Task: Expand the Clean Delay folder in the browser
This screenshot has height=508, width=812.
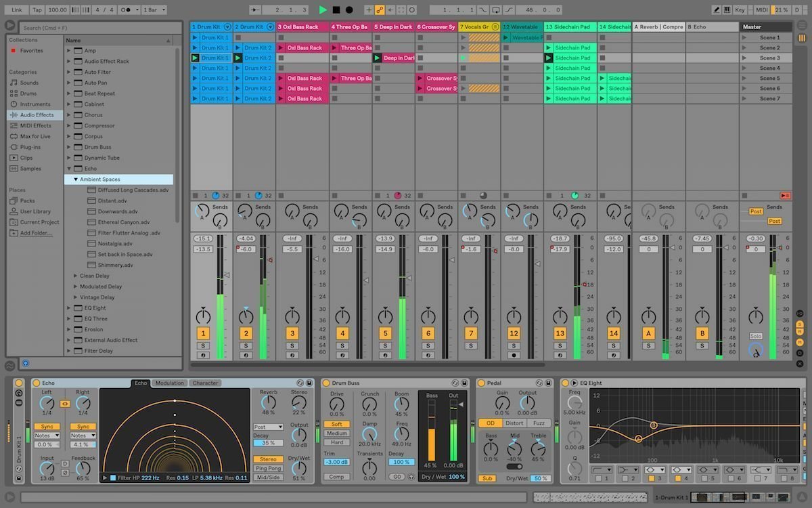Action: (x=75, y=276)
